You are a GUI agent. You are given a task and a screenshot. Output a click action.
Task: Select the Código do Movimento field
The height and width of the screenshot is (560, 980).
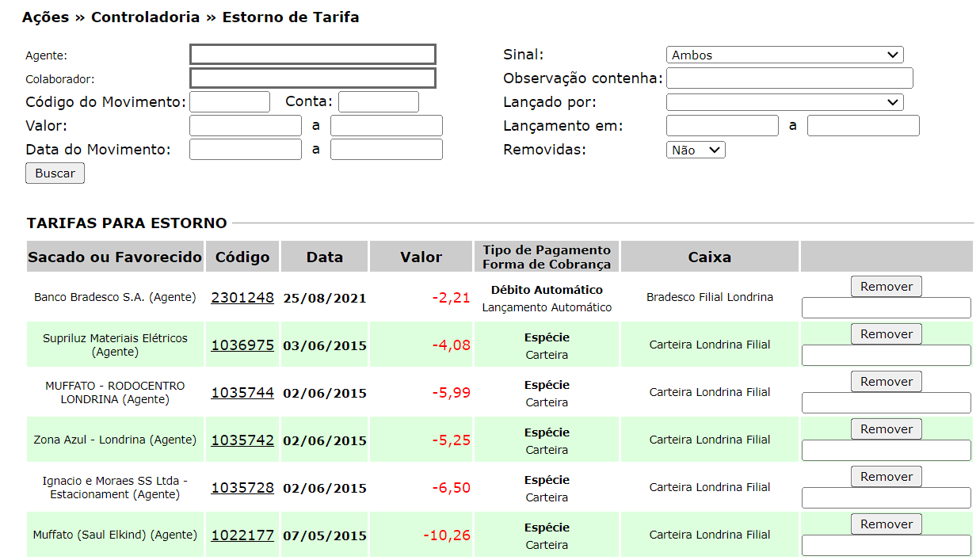pyautogui.click(x=229, y=102)
